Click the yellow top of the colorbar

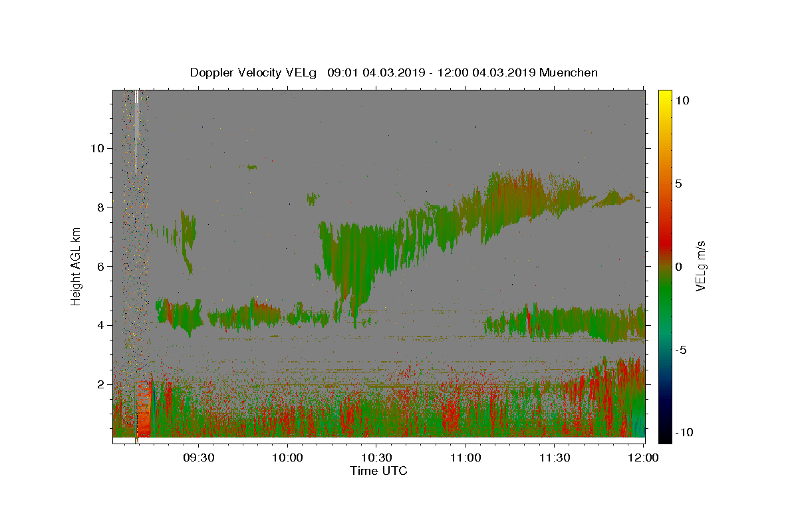(664, 94)
